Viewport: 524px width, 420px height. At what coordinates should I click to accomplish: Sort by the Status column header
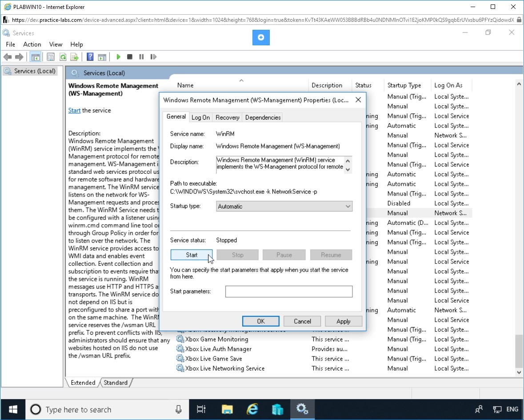368,85
